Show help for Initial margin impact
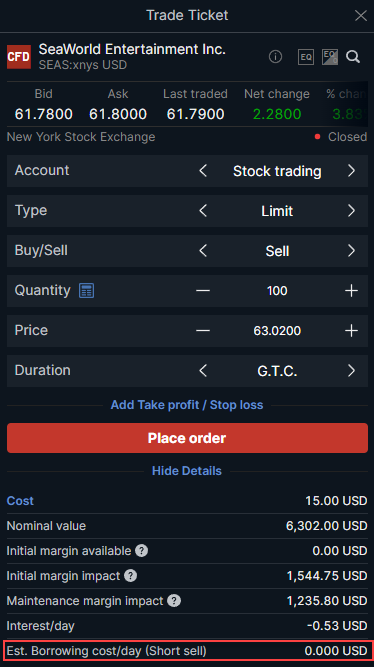The image size is (374, 667). (130, 576)
